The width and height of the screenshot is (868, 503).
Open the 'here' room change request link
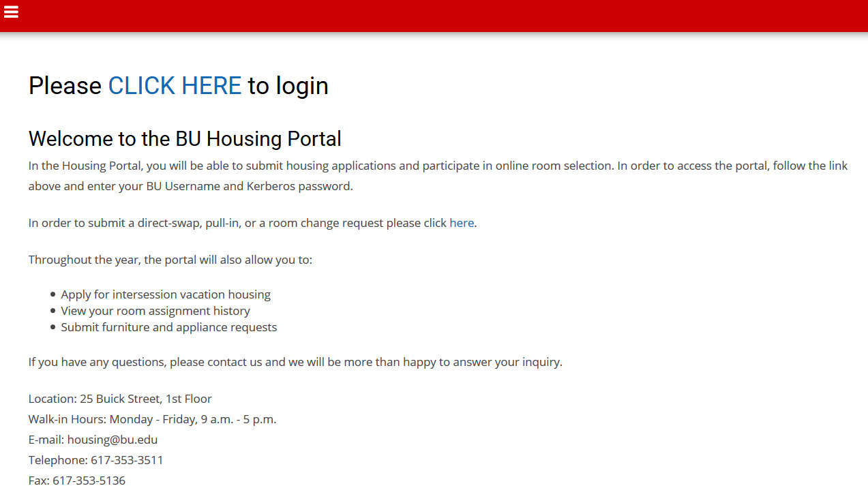click(461, 223)
